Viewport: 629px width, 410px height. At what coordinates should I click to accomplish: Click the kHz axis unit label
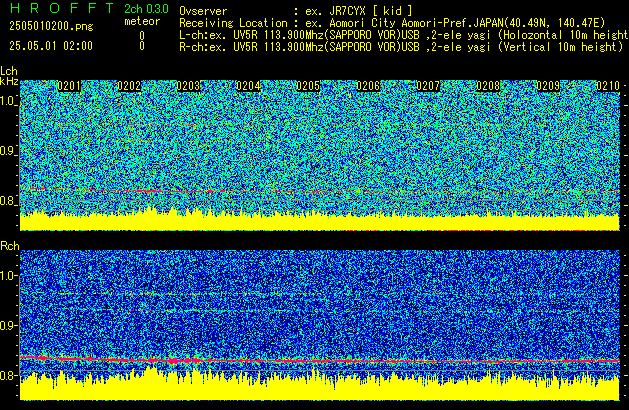9,81
